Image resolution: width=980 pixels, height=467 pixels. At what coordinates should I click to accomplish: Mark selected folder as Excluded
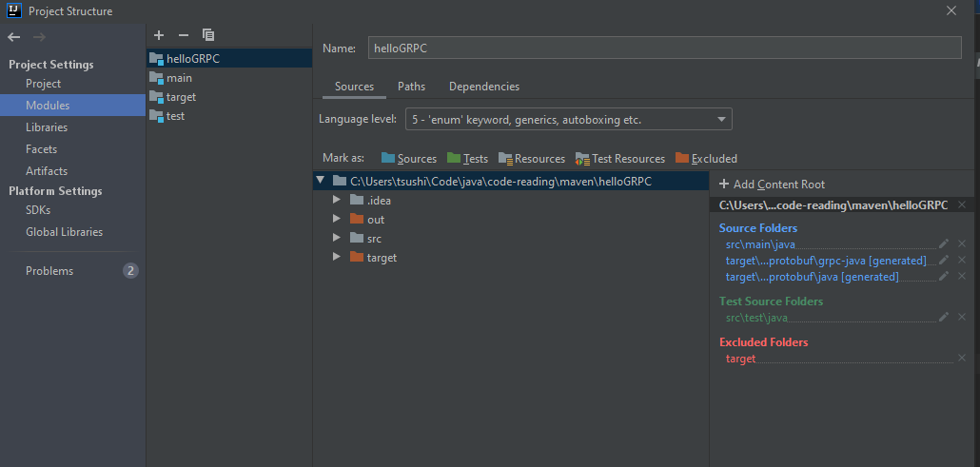[706, 158]
